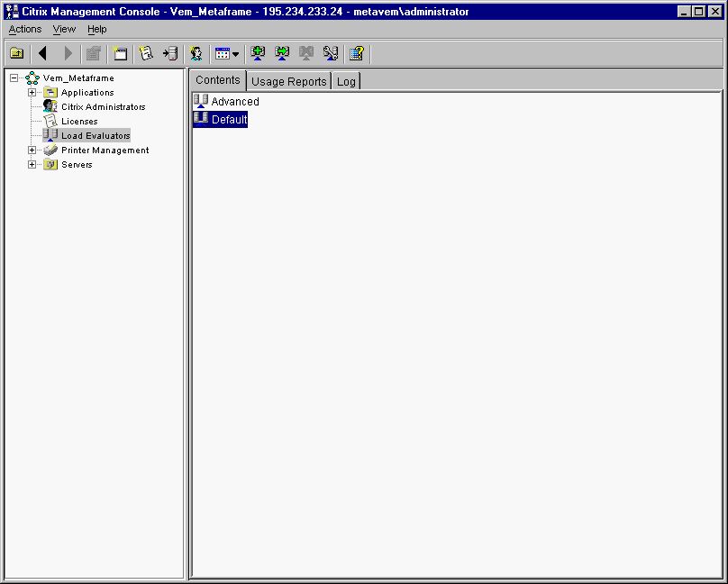This screenshot has height=584, width=728.
Task: Open the View menu
Action: point(64,29)
